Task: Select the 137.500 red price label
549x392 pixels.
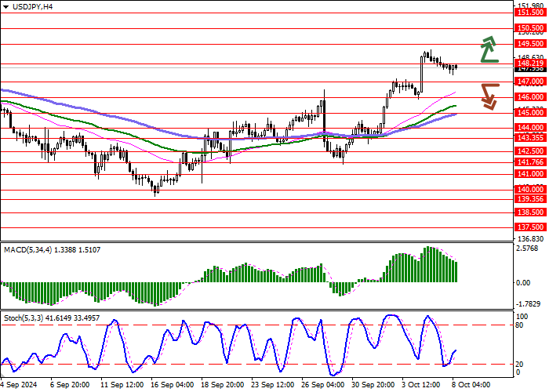Action: pyautogui.click(x=530, y=227)
